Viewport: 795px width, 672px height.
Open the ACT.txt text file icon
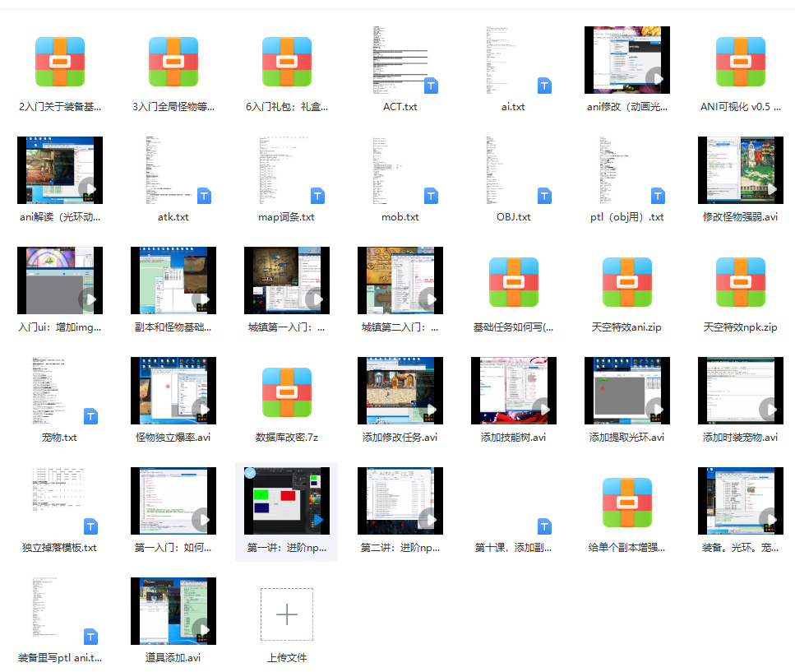click(400, 60)
